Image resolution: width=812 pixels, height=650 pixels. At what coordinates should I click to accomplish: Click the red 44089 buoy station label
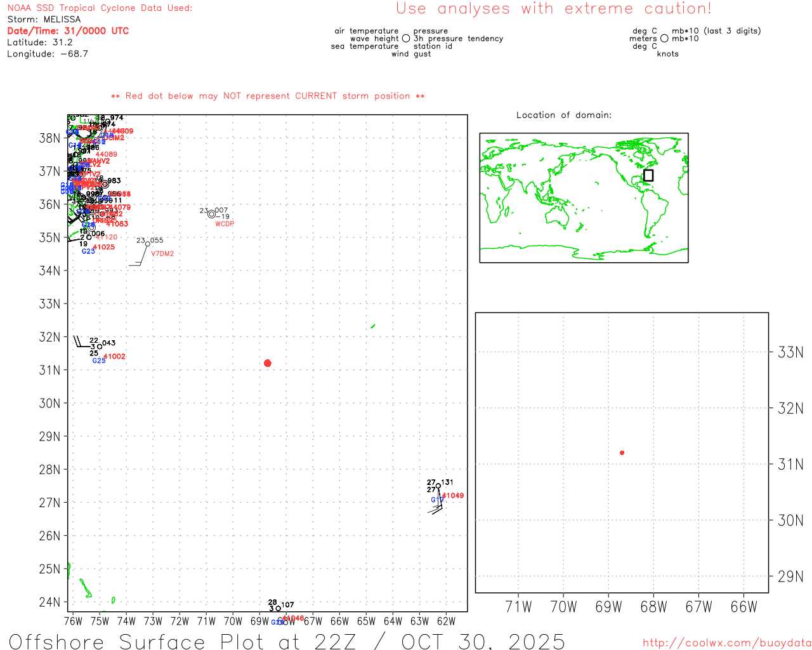tap(106, 154)
